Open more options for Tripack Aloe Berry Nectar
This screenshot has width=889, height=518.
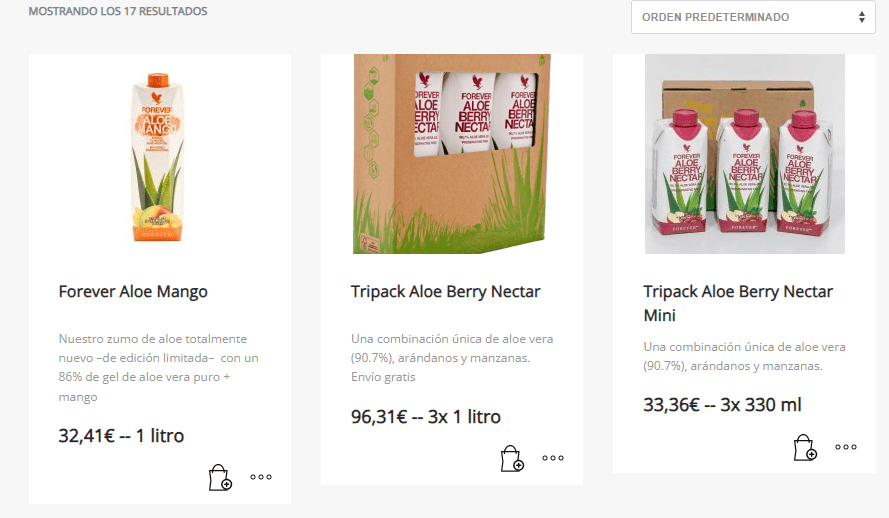[x=553, y=458]
